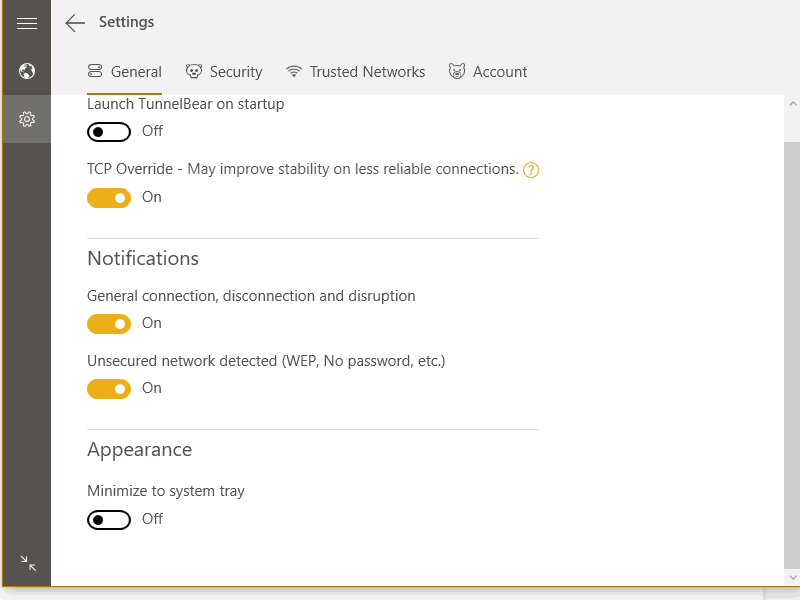Click the scrollbar down arrow
800x600 pixels.
tap(791, 577)
